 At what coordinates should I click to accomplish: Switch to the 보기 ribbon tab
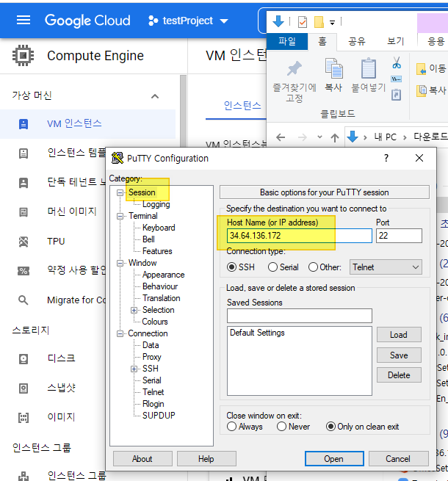tap(396, 41)
